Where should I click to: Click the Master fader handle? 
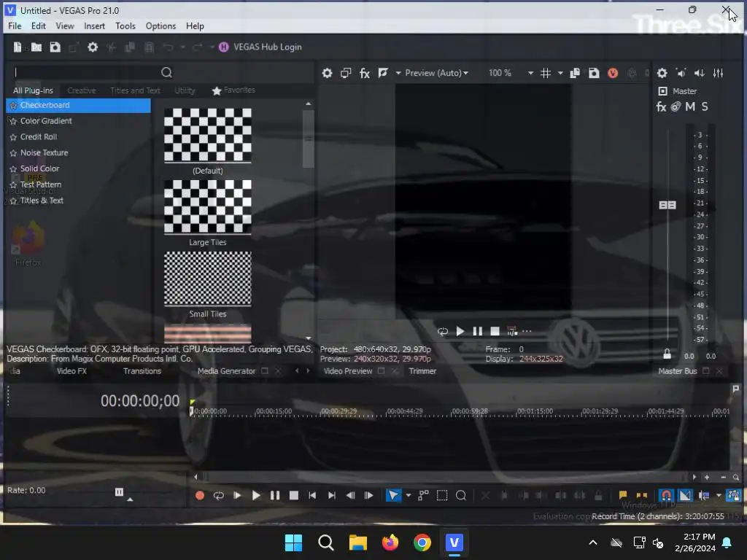tap(667, 205)
